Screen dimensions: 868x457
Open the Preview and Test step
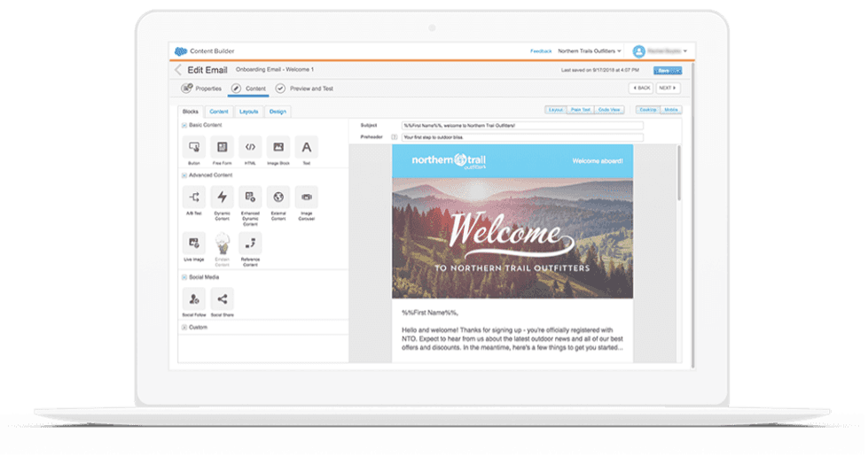click(304, 89)
